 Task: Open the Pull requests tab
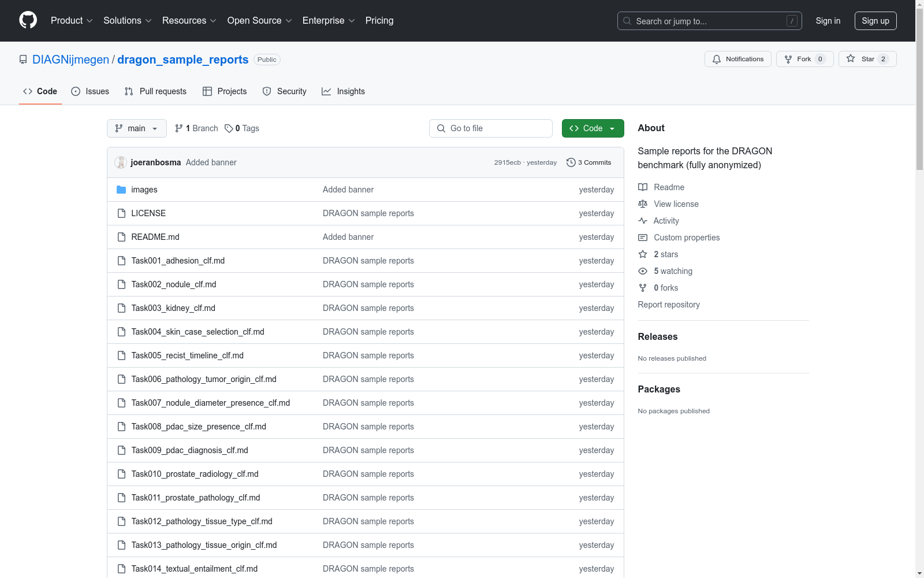155,91
